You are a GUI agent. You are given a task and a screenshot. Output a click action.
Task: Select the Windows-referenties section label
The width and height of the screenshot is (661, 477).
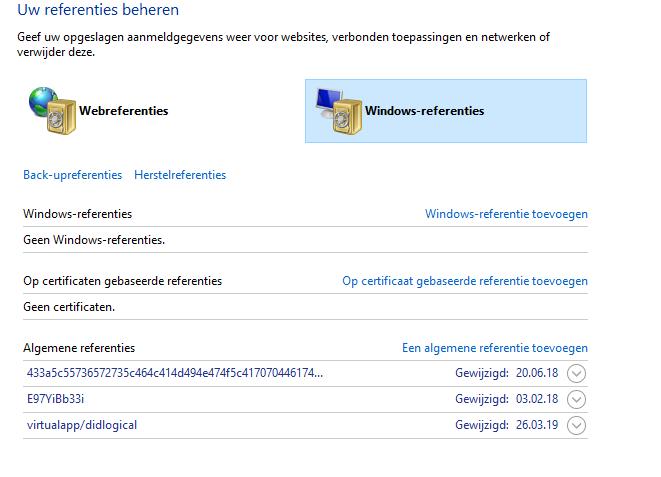pyautogui.click(x=424, y=111)
